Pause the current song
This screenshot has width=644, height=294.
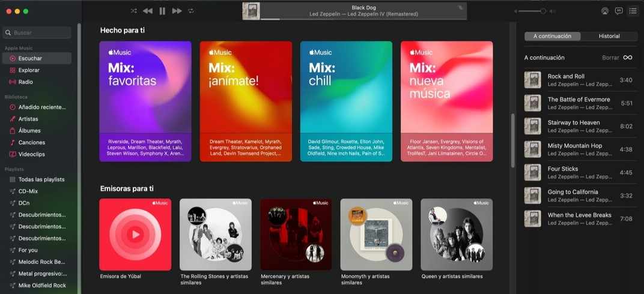pyautogui.click(x=162, y=11)
